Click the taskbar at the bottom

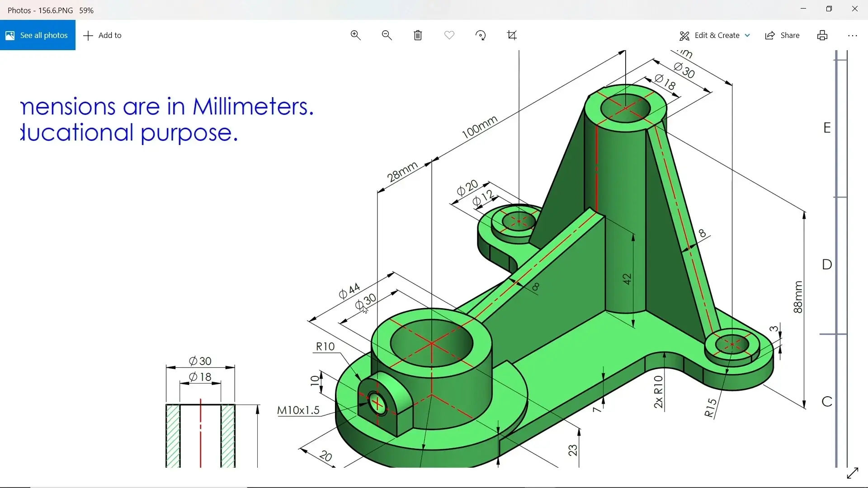point(434,487)
